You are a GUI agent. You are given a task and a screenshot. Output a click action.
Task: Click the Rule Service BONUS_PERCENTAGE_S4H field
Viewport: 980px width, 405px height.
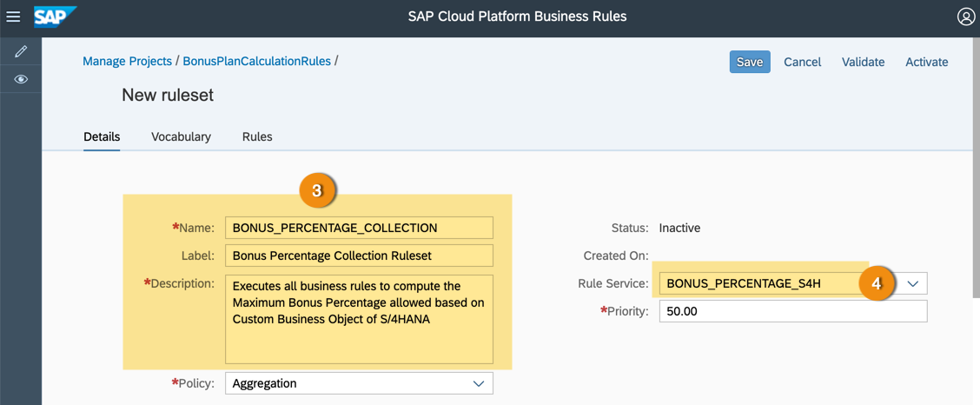[x=793, y=283]
